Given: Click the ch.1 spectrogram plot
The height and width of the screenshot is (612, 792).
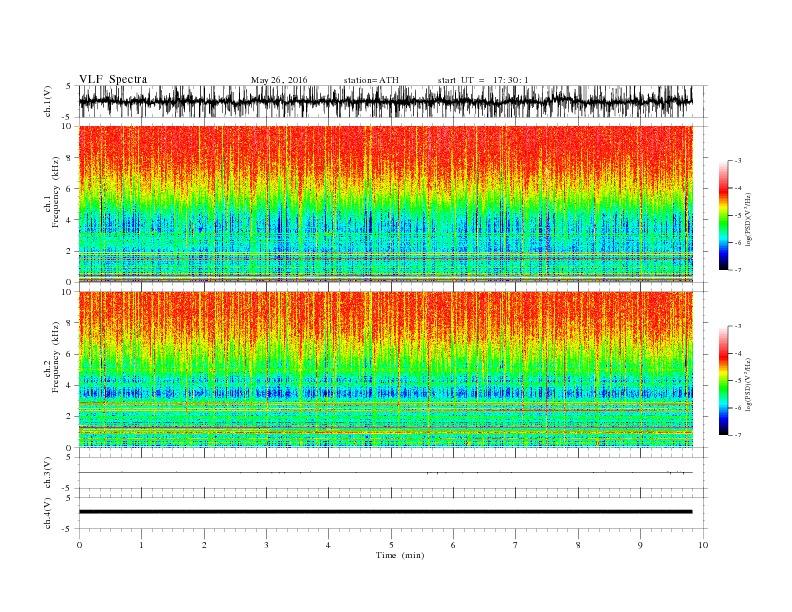Looking at the screenshot, I should tap(386, 204).
